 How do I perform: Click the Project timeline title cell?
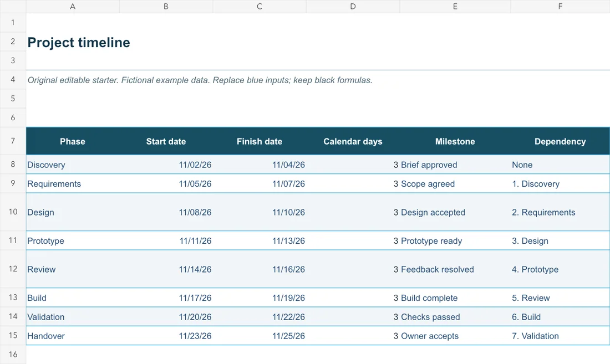point(79,42)
